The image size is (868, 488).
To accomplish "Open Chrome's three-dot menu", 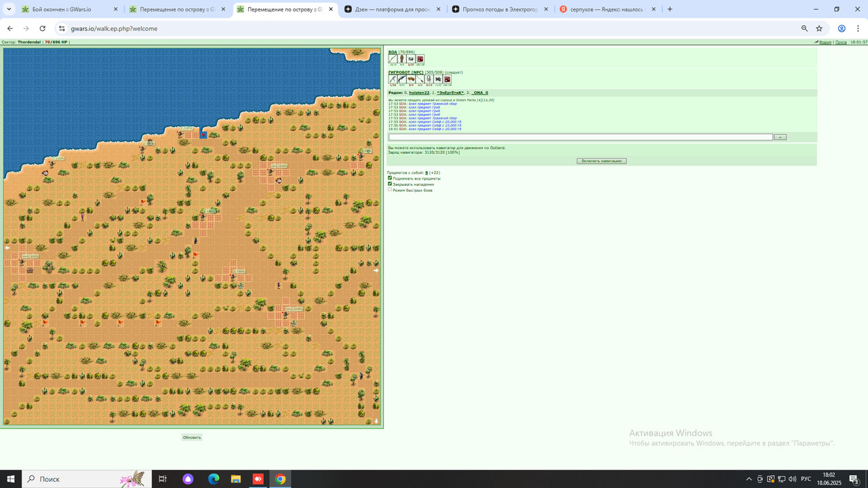I will (858, 28).
